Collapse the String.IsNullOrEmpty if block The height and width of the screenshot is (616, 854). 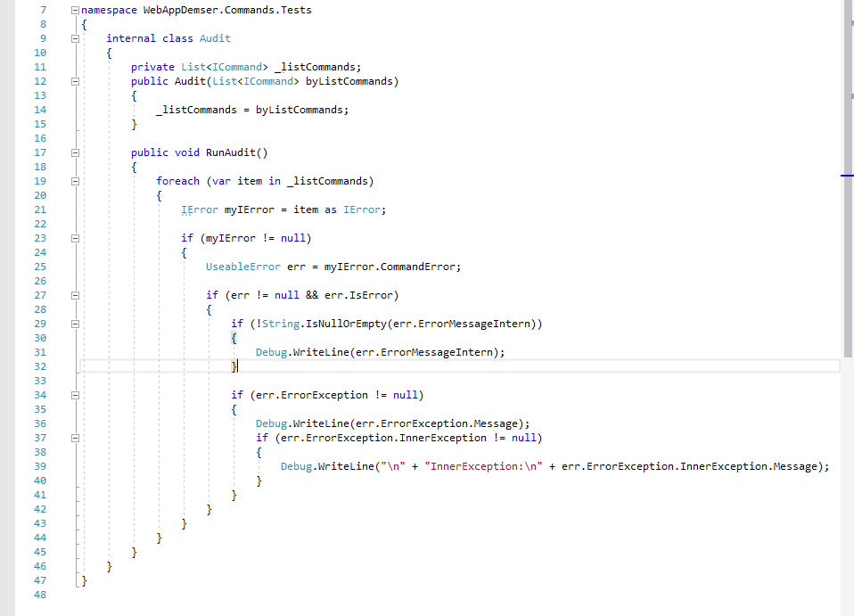(x=75, y=324)
